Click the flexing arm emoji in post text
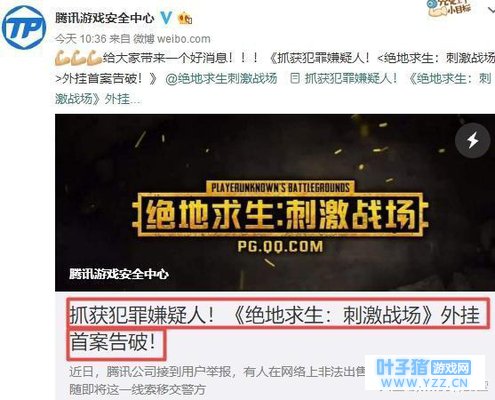Image resolution: width=495 pixels, height=400 pixels. click(x=78, y=59)
